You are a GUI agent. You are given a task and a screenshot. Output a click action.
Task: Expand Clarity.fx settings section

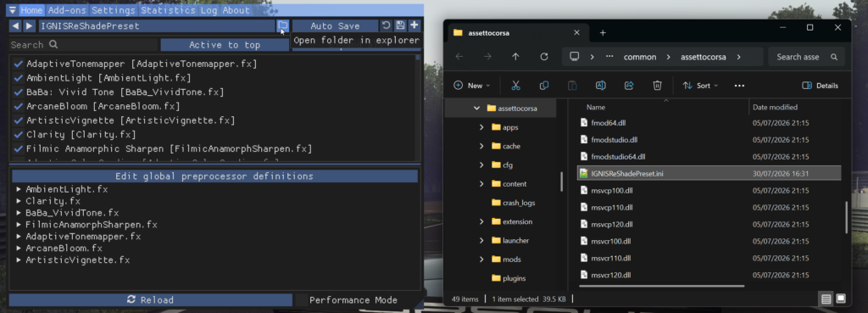pos(19,201)
